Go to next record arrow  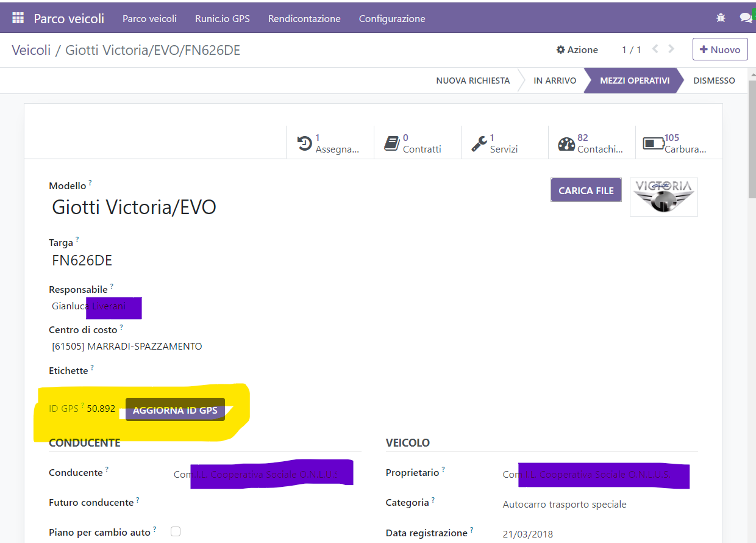tap(671, 49)
